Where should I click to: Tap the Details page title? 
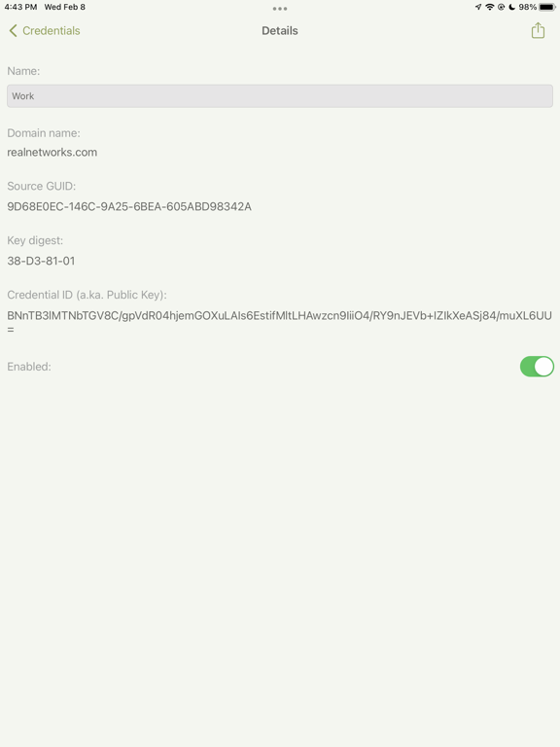[280, 30]
